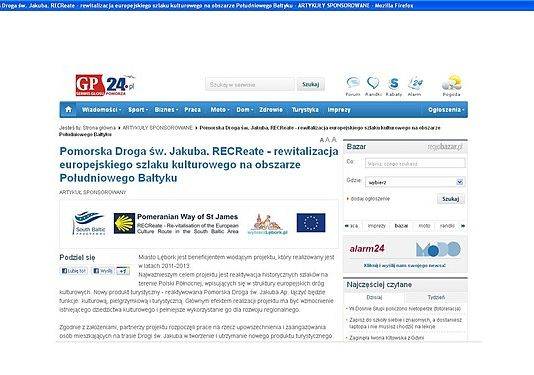Open the Alarm 24 icon in header
The height and width of the screenshot is (375, 534).
tap(415, 86)
